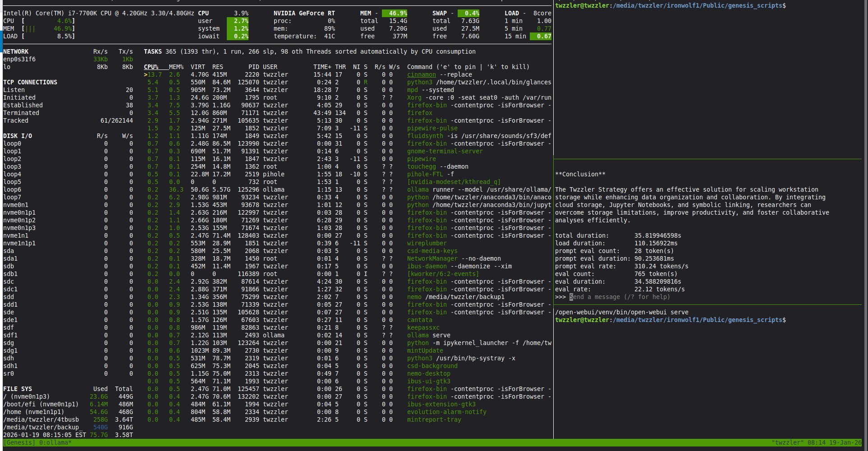
Task: Click the **Conclusion** heading in ollama output
Action: 580,174
